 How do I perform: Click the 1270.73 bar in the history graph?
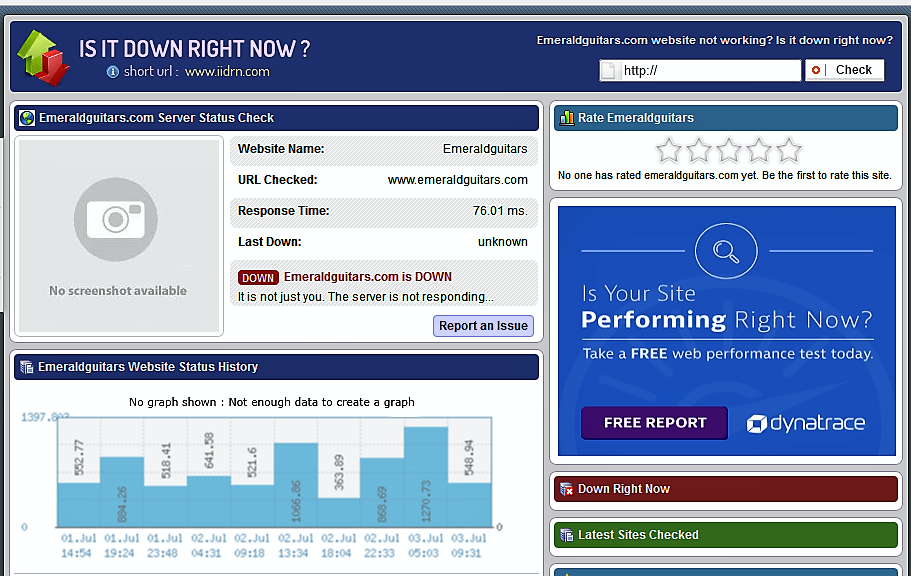tap(426, 477)
